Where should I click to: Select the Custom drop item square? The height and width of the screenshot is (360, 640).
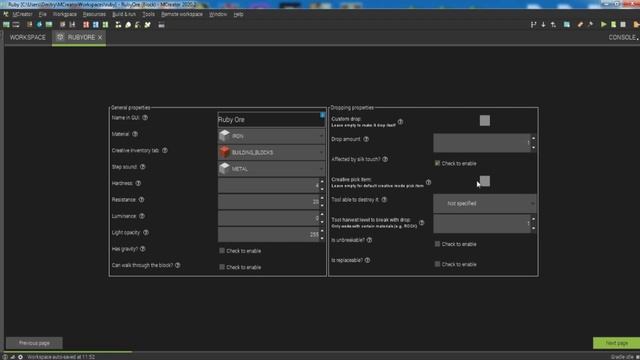pyautogui.click(x=485, y=120)
